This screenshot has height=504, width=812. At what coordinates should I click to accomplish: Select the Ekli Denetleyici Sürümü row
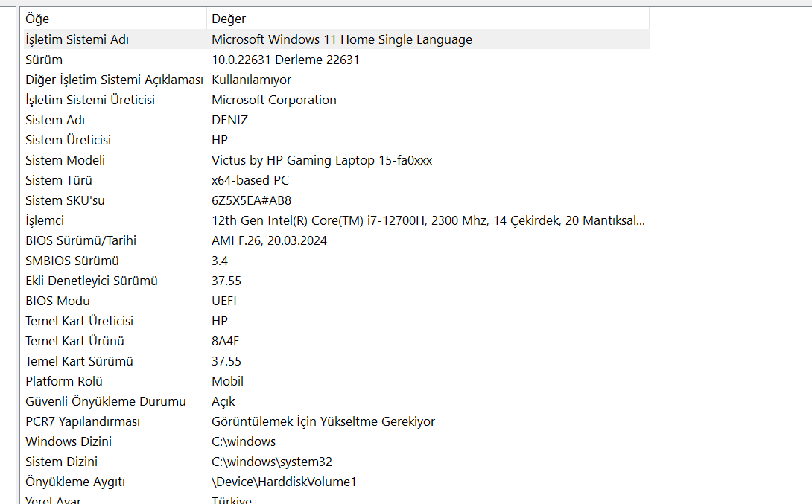[x=91, y=281]
